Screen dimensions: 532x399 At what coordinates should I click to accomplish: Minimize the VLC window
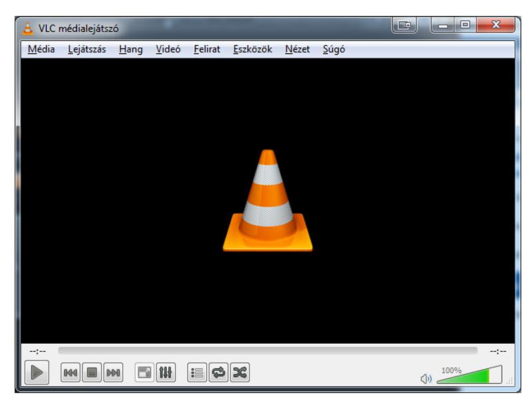tap(442, 25)
